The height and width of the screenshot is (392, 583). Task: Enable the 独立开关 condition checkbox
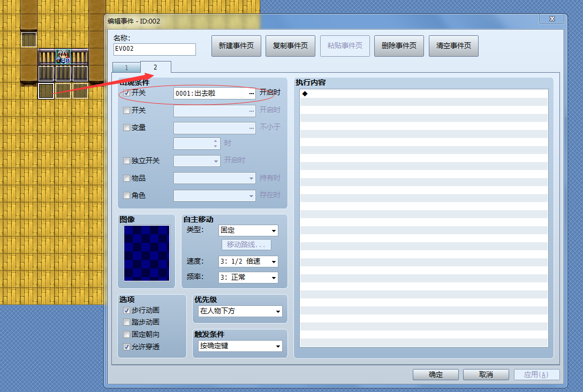pos(127,160)
